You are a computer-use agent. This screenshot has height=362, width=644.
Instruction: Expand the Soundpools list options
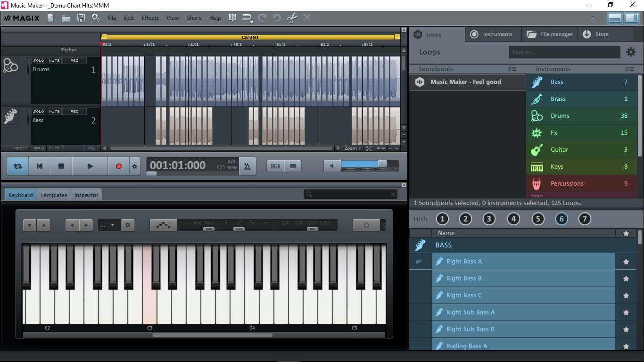click(x=512, y=69)
